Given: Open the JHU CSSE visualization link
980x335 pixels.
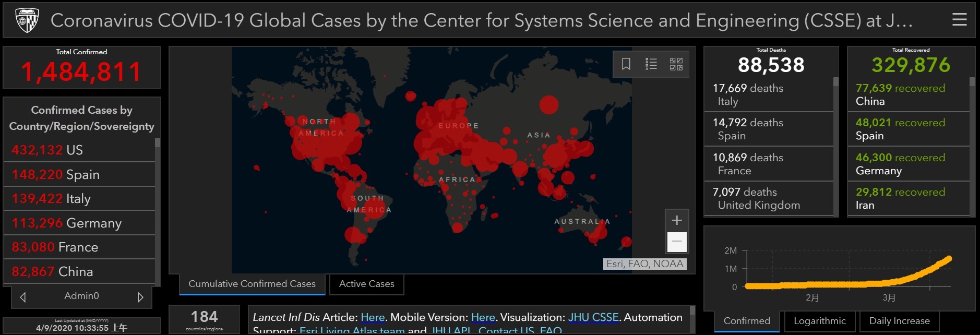Looking at the screenshot, I should pyautogui.click(x=593, y=317).
